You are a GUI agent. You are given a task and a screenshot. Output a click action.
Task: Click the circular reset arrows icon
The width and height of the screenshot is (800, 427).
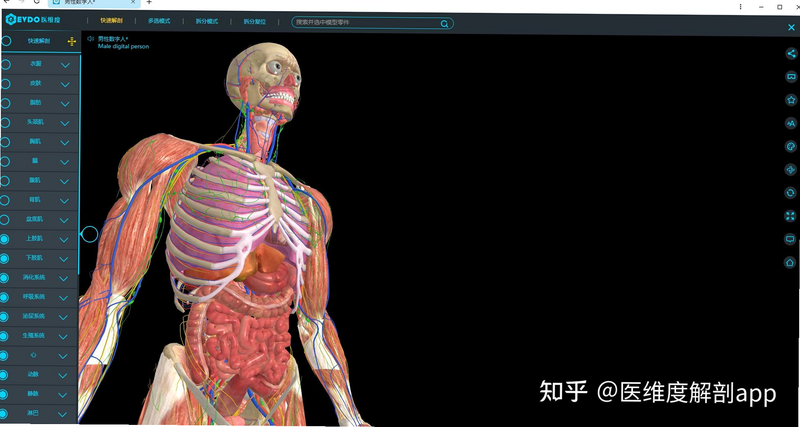[x=790, y=193]
